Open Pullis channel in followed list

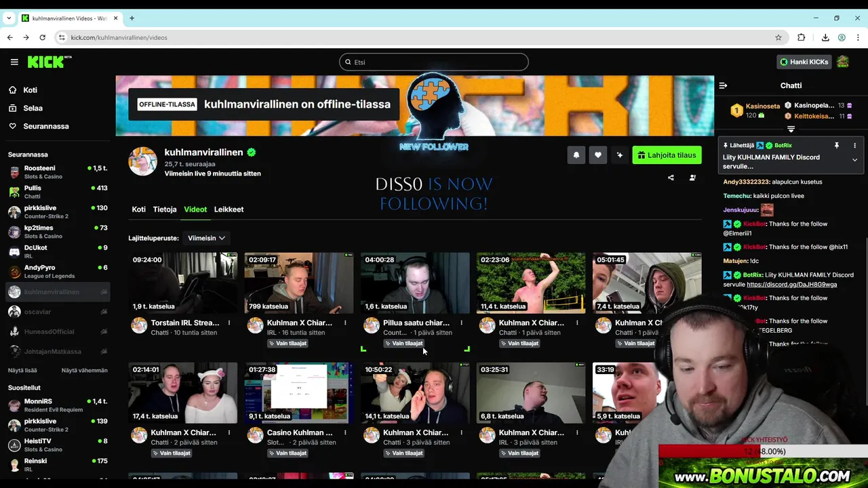click(x=58, y=192)
